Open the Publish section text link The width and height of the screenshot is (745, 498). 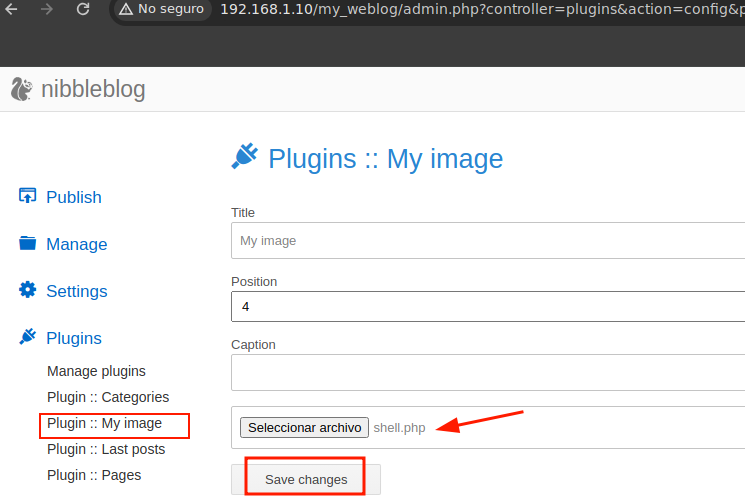pos(74,197)
